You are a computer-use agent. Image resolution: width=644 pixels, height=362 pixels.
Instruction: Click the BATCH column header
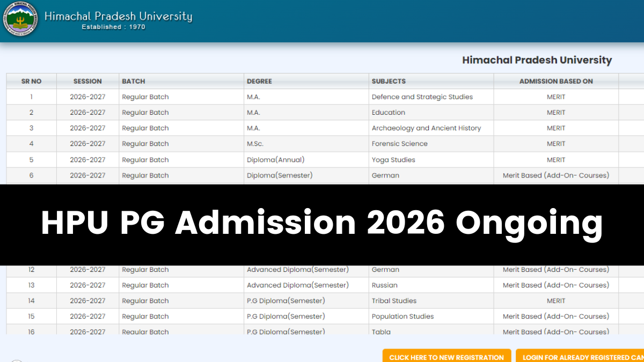coord(181,82)
